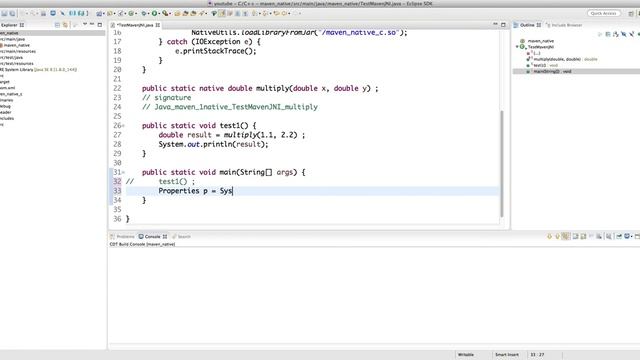Click the Search flashlight icon in toolbar

(x=202, y=13)
